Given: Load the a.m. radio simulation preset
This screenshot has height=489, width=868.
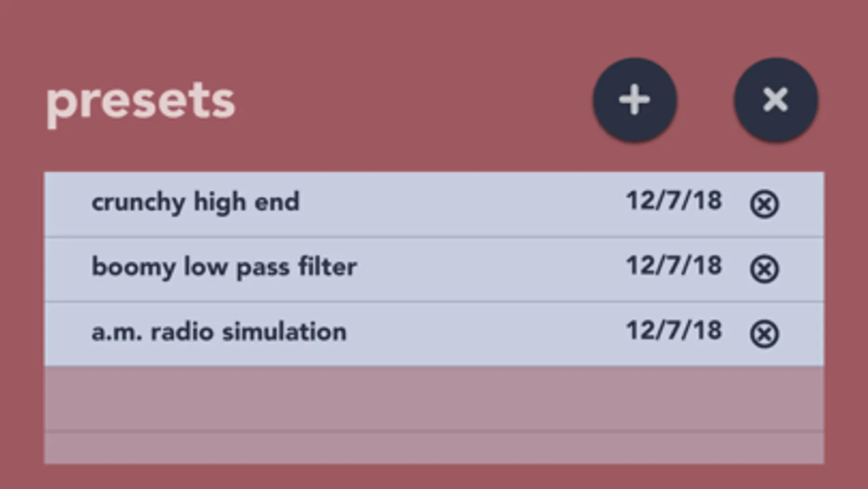Looking at the screenshot, I should (219, 332).
